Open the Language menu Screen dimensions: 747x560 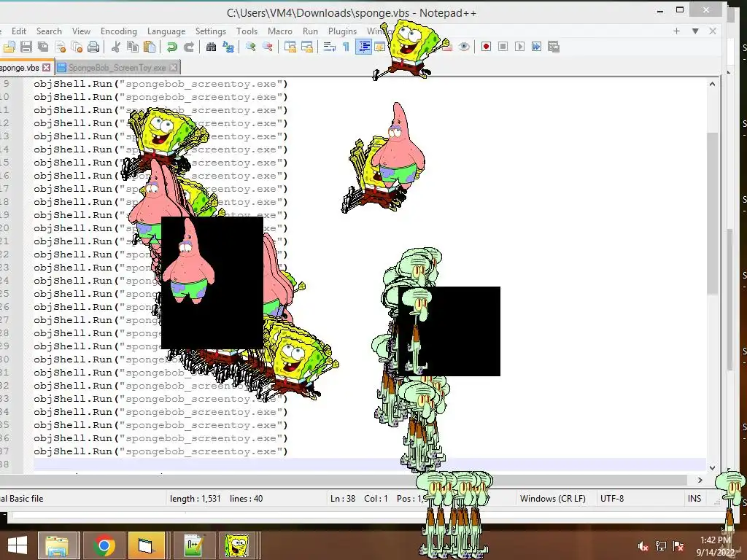point(166,31)
